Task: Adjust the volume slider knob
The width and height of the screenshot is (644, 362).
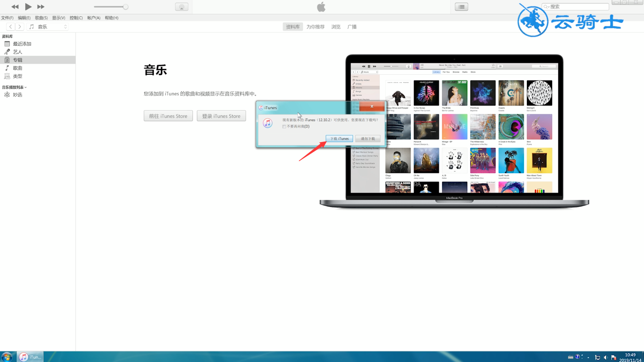Action: [125, 7]
